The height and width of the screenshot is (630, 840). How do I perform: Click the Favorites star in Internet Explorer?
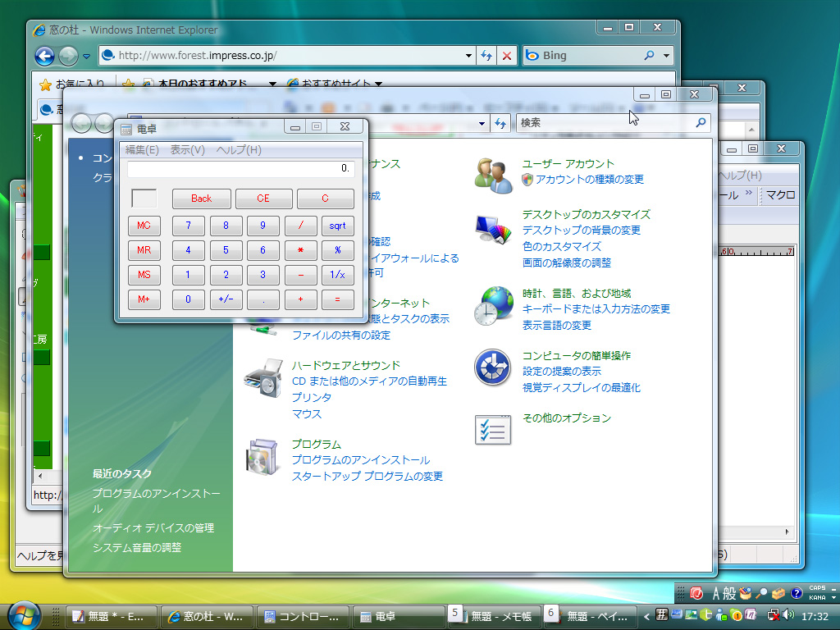point(45,83)
